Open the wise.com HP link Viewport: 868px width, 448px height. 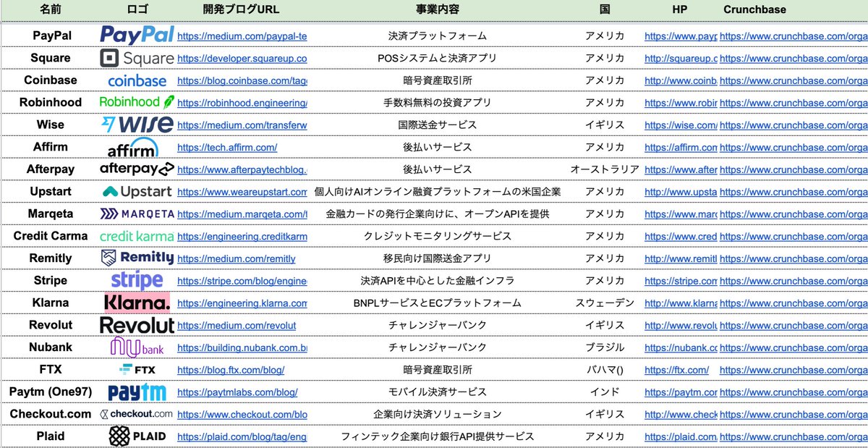(x=681, y=124)
